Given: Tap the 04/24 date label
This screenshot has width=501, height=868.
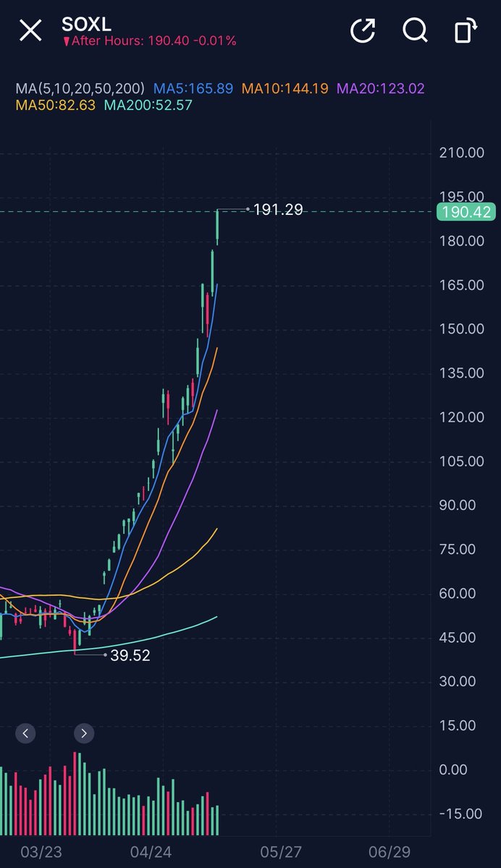Looking at the screenshot, I should (151, 852).
